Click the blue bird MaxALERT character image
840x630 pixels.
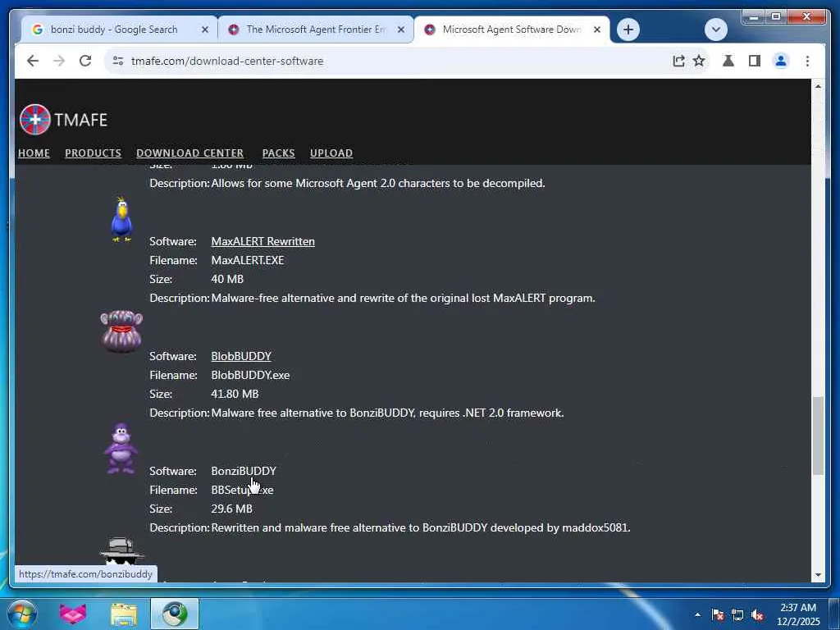point(121,219)
